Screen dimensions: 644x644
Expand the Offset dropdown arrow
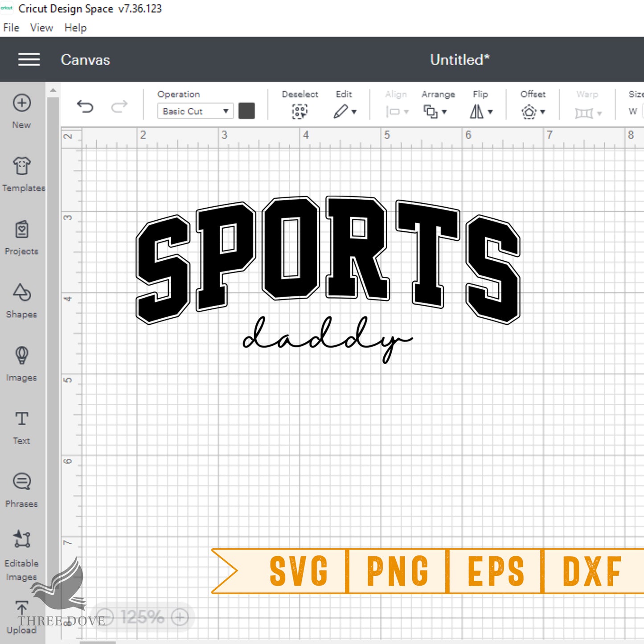point(543,112)
